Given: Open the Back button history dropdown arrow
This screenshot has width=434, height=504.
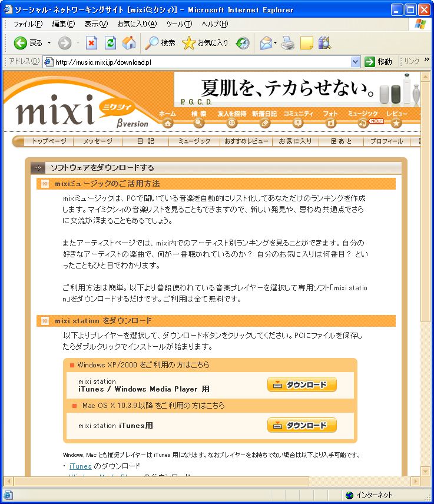Looking at the screenshot, I should 49,43.
